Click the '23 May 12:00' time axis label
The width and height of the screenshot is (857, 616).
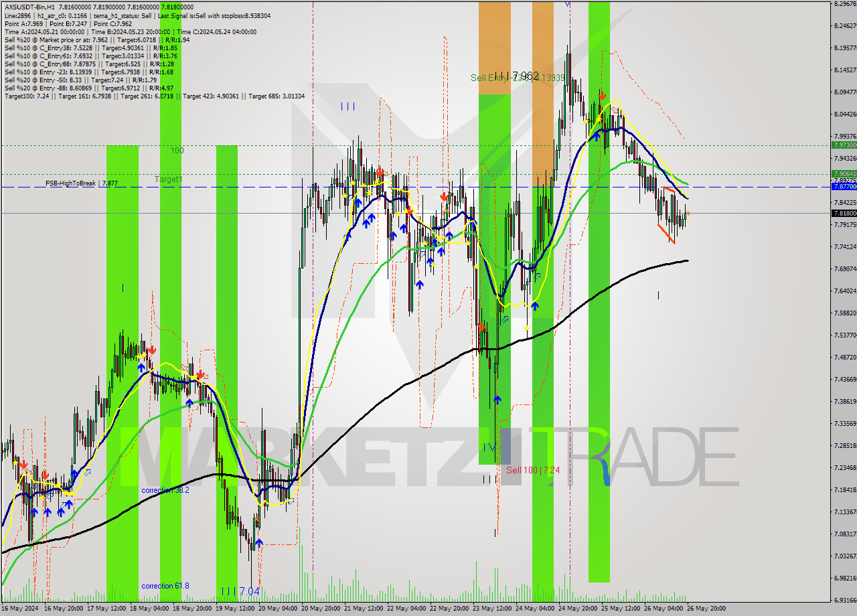pos(493,609)
